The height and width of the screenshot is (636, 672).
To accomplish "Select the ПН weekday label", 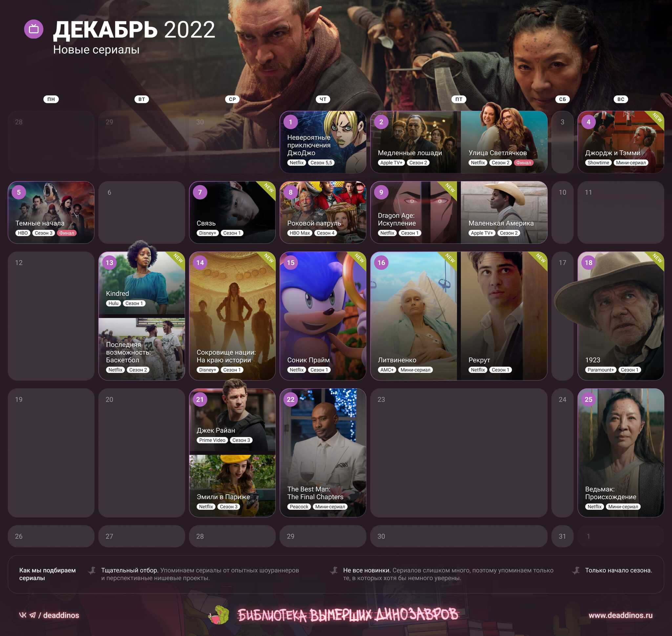I will tap(51, 99).
